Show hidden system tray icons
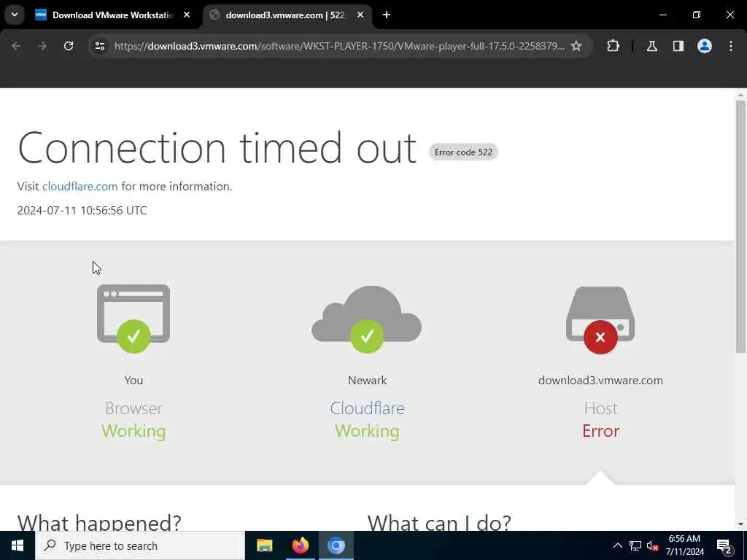This screenshot has width=747, height=560. [x=617, y=545]
